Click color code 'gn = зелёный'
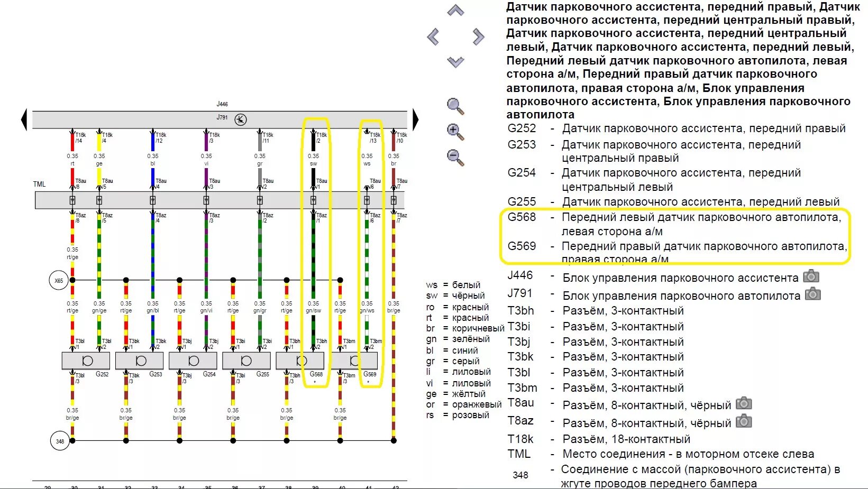 (458, 339)
